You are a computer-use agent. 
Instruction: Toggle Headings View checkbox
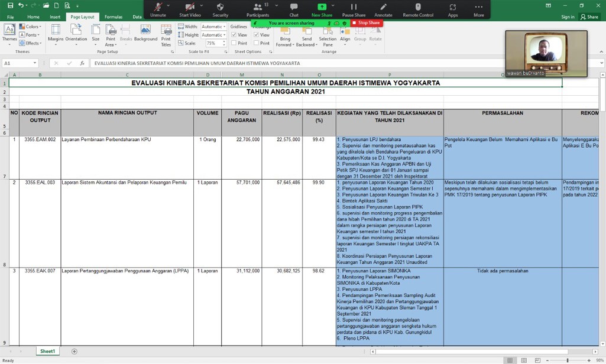click(257, 35)
